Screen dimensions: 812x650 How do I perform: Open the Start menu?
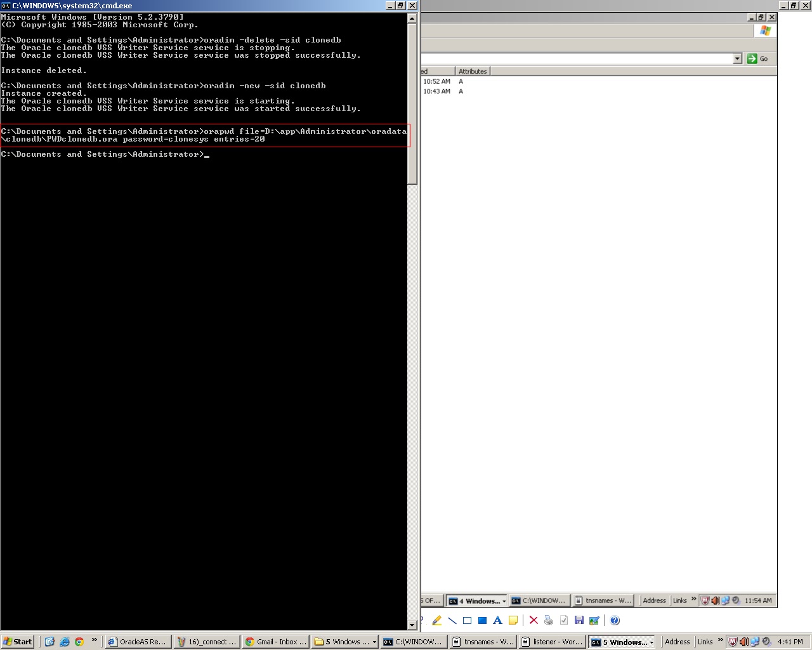click(17, 642)
